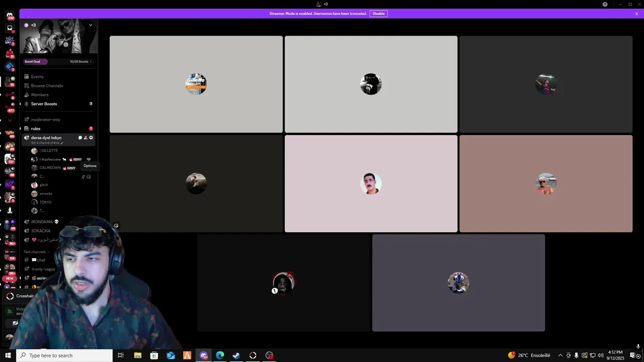Viewport: 644px width, 362px height.
Task: Show hidden system tray icons
Action: tap(560, 355)
